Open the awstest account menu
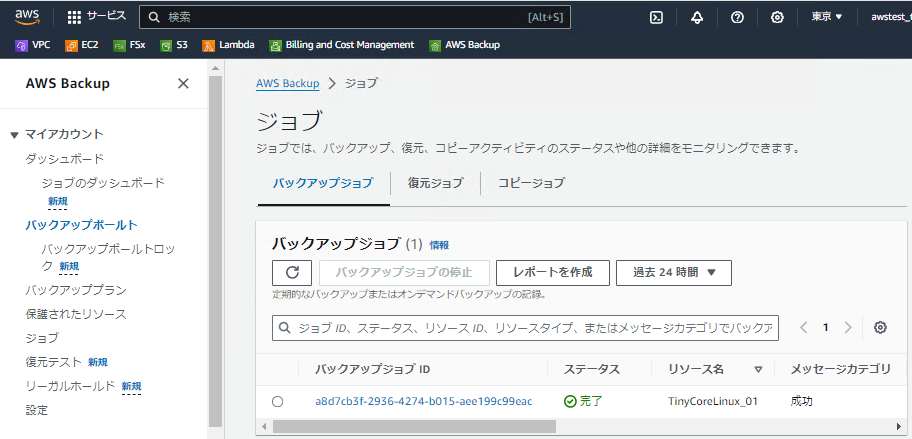Image resolution: width=912 pixels, height=439 pixels. pyautogui.click(x=890, y=17)
